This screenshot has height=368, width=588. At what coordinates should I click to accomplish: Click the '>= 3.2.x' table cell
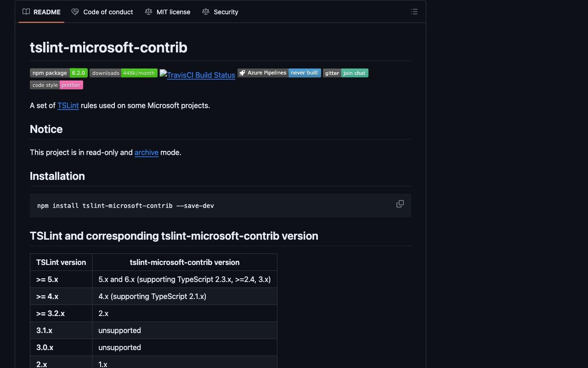[61, 313]
